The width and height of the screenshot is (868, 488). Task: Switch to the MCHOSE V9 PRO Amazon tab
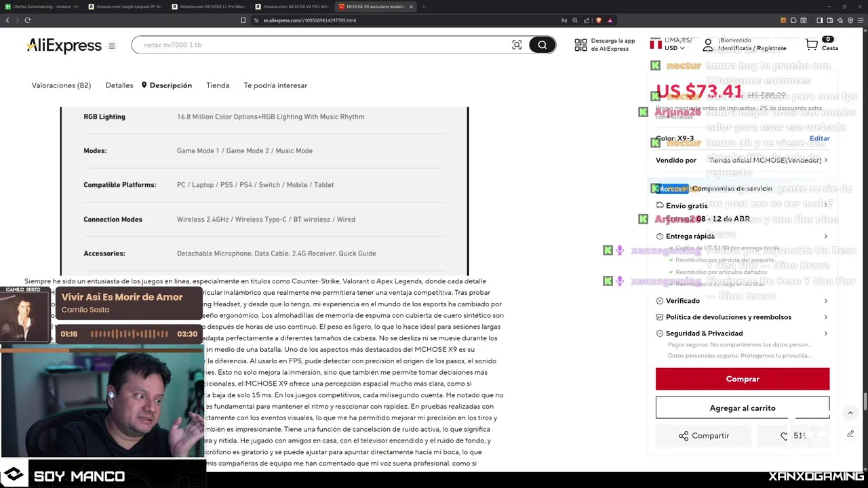(292, 7)
